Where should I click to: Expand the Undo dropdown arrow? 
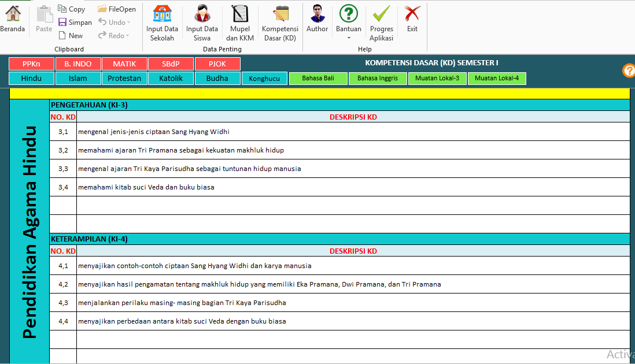pyautogui.click(x=129, y=22)
